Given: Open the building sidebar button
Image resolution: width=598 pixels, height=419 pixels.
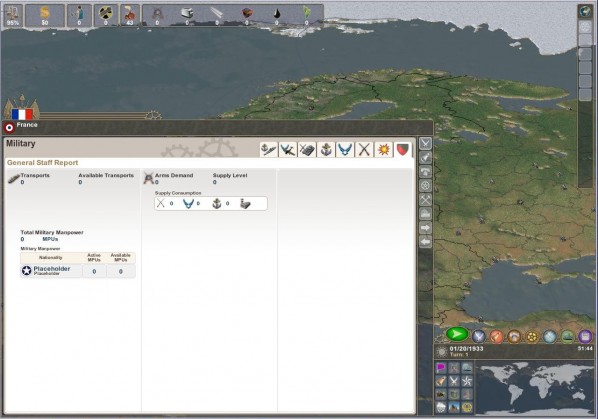Looking at the screenshot, I should (x=426, y=214).
